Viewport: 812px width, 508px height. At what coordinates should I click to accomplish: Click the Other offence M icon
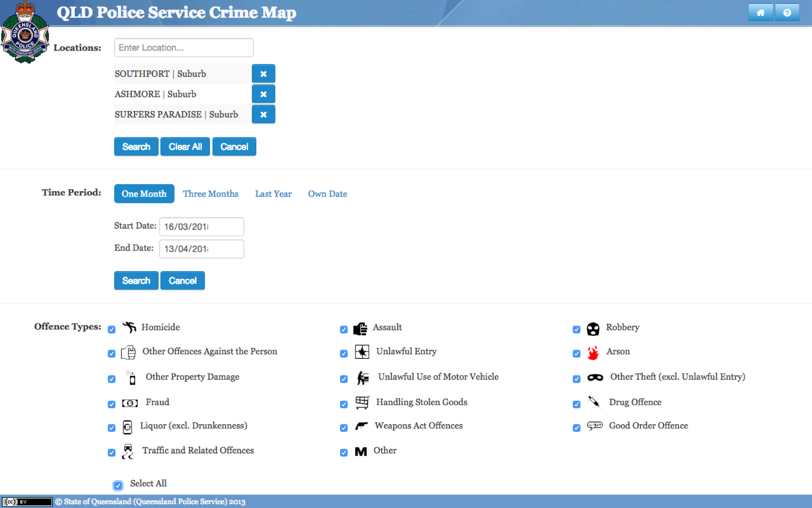point(361,451)
